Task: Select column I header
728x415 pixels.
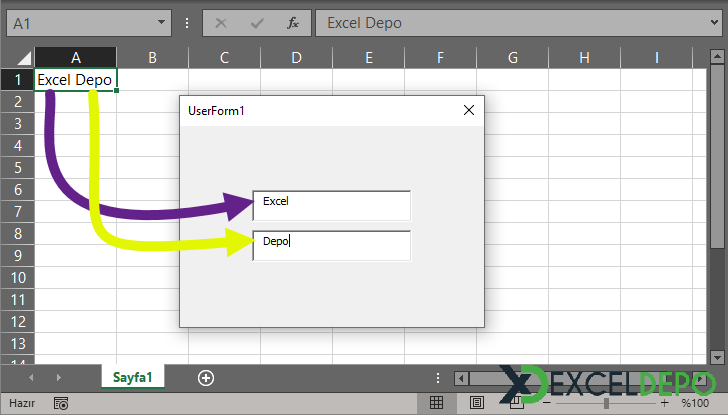Action: pos(656,58)
